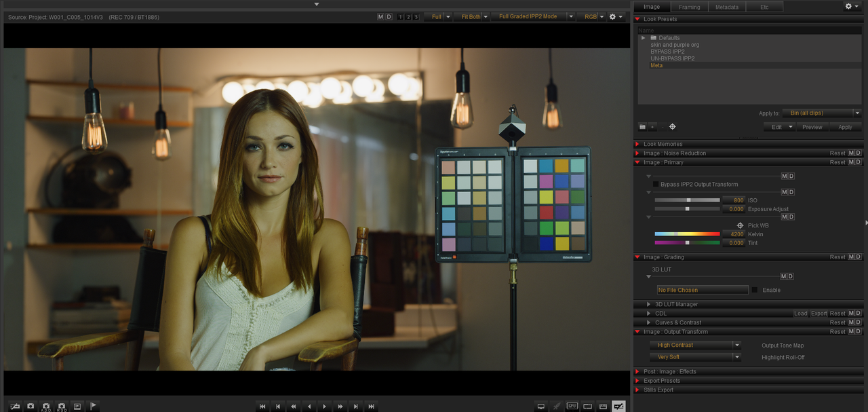Image resolution: width=868 pixels, height=412 pixels.
Task: Click the R3D snapshot camera icon
Action: (x=62, y=406)
